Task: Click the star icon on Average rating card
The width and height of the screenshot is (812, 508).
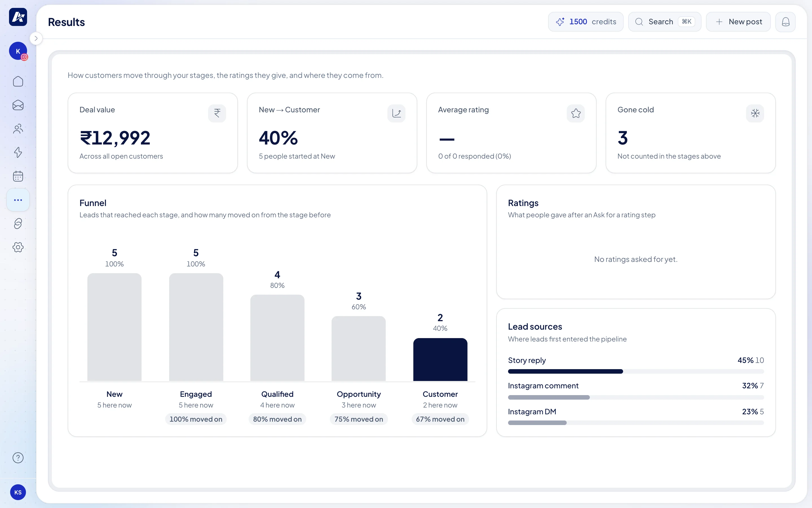Action: [x=576, y=113]
